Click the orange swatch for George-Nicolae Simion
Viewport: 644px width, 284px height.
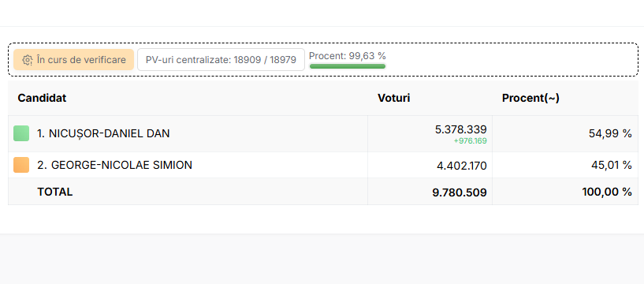click(21, 165)
